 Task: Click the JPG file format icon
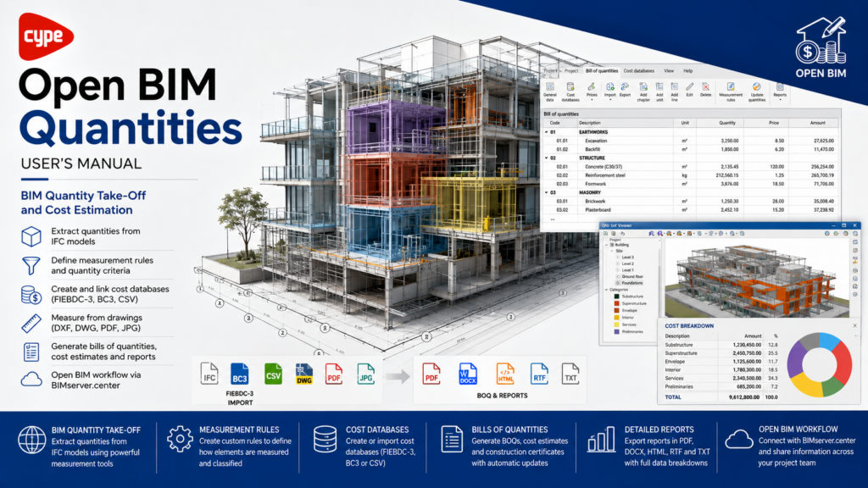click(365, 374)
